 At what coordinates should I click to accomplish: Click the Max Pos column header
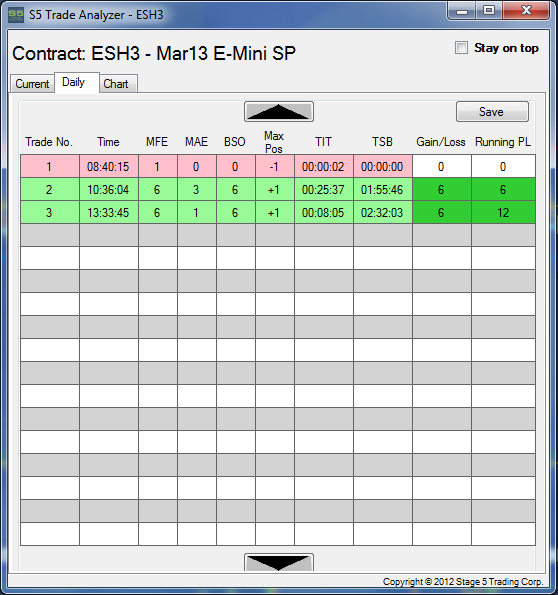tap(274, 142)
